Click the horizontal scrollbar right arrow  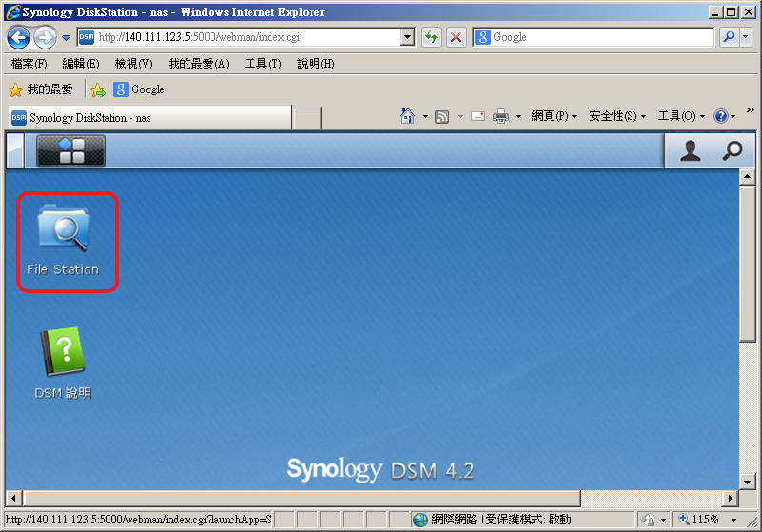(730, 498)
